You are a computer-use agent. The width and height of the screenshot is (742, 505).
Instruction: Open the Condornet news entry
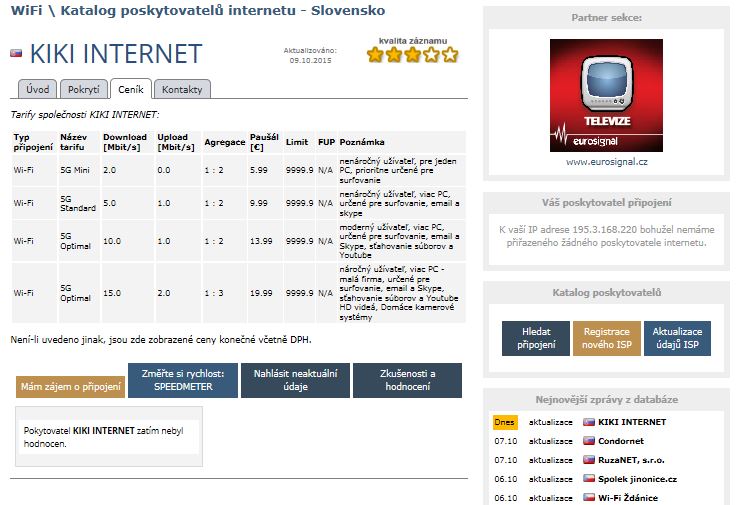coord(621,441)
